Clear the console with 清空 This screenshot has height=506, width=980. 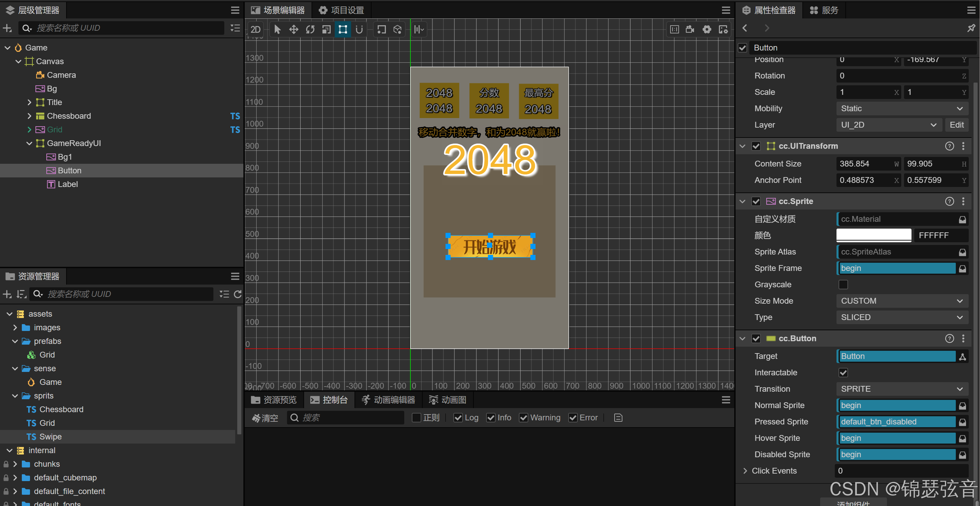point(265,418)
